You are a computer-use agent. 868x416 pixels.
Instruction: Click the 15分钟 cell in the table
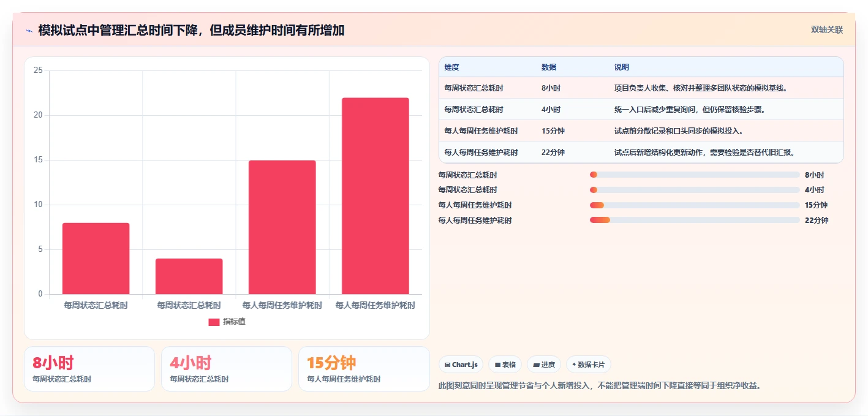tap(553, 131)
